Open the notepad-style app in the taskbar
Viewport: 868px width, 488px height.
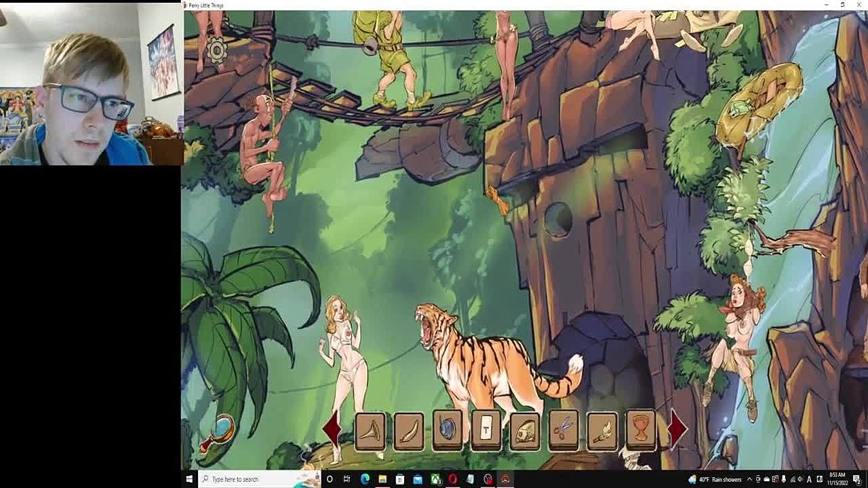tap(471, 479)
